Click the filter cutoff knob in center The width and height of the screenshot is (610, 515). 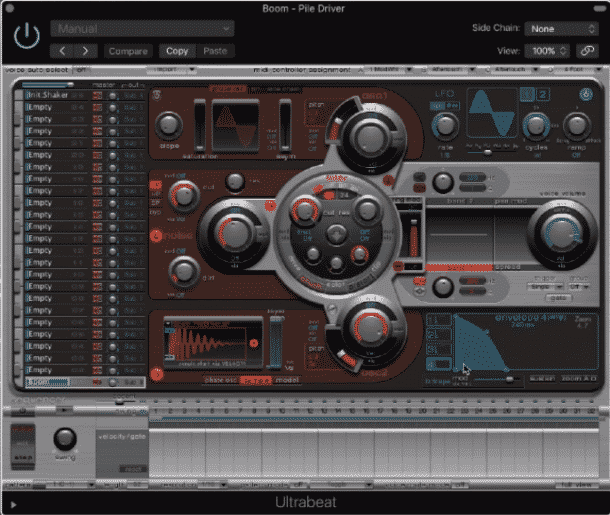304,210
